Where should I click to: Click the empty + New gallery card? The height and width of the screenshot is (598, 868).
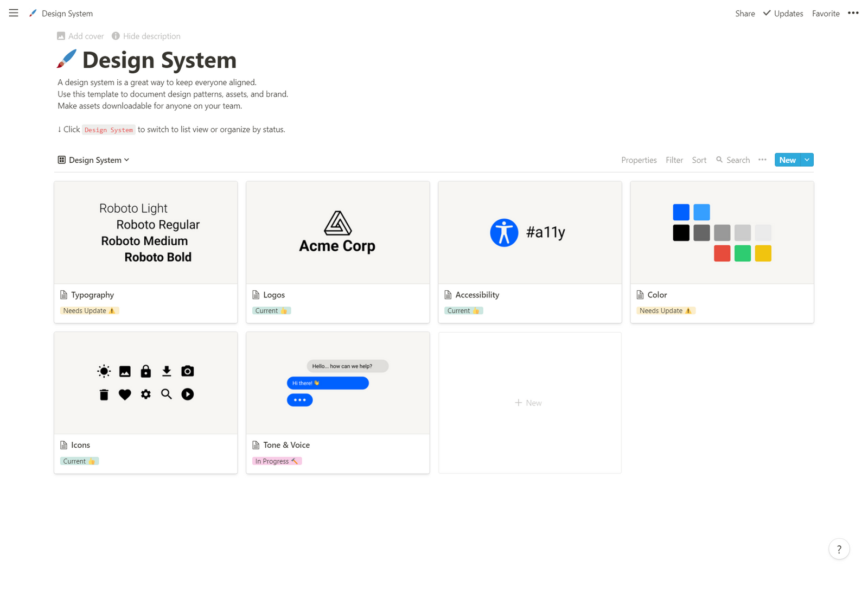pos(530,403)
